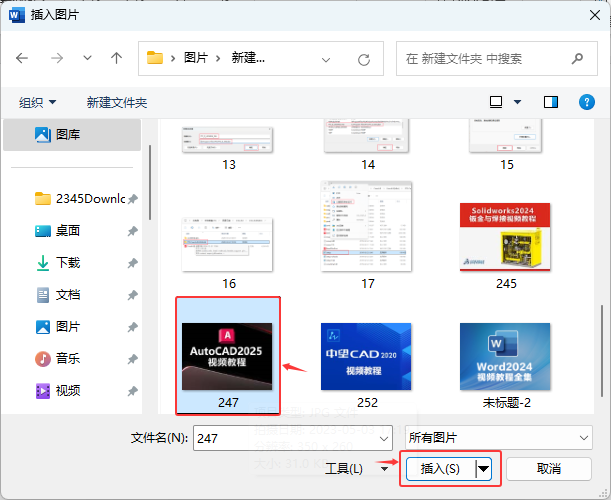Click 新建文件夹 button
The height and width of the screenshot is (500, 611).
117,102
